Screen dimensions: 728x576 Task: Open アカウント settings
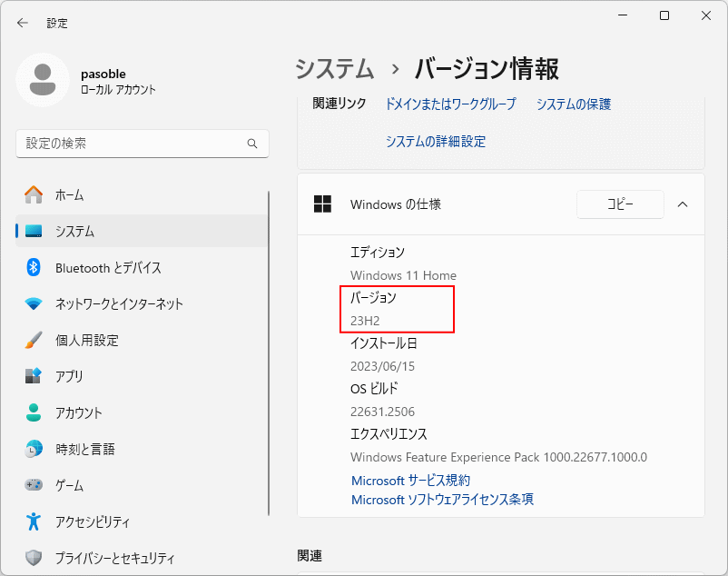[x=142, y=412]
